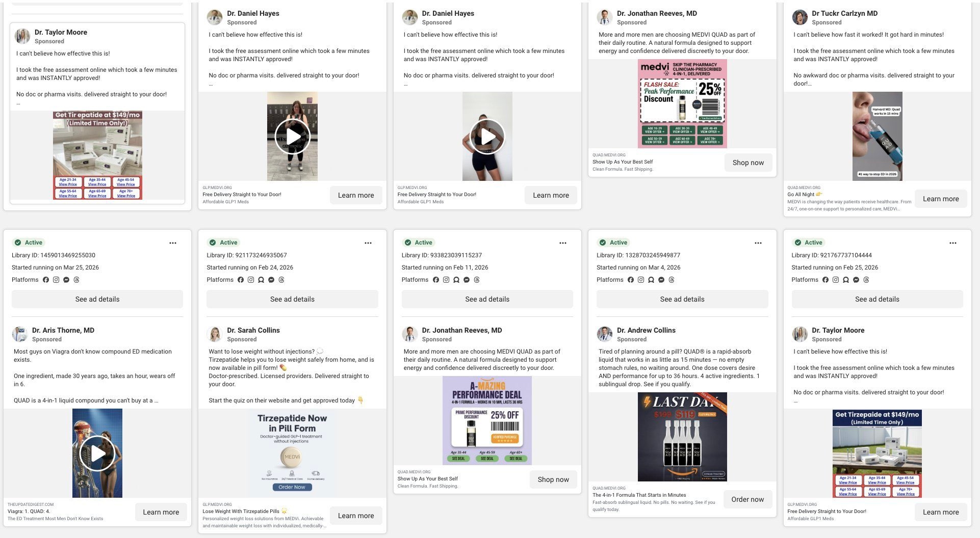The width and height of the screenshot is (980, 538).
Task: Click Order now on Dr. Andrew Collins ad
Action: pos(747,499)
